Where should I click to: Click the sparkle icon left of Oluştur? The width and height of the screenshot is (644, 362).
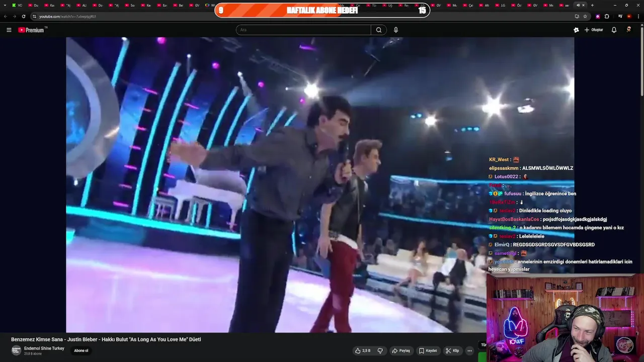[x=576, y=30]
